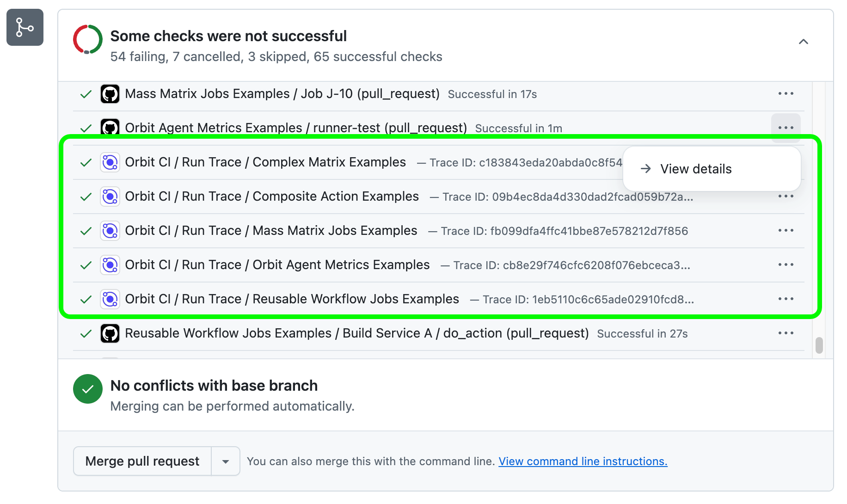The height and width of the screenshot is (504, 847).
Task: Click GitHub avatar beside Mass Matrix Job J-10
Action: [x=110, y=94]
